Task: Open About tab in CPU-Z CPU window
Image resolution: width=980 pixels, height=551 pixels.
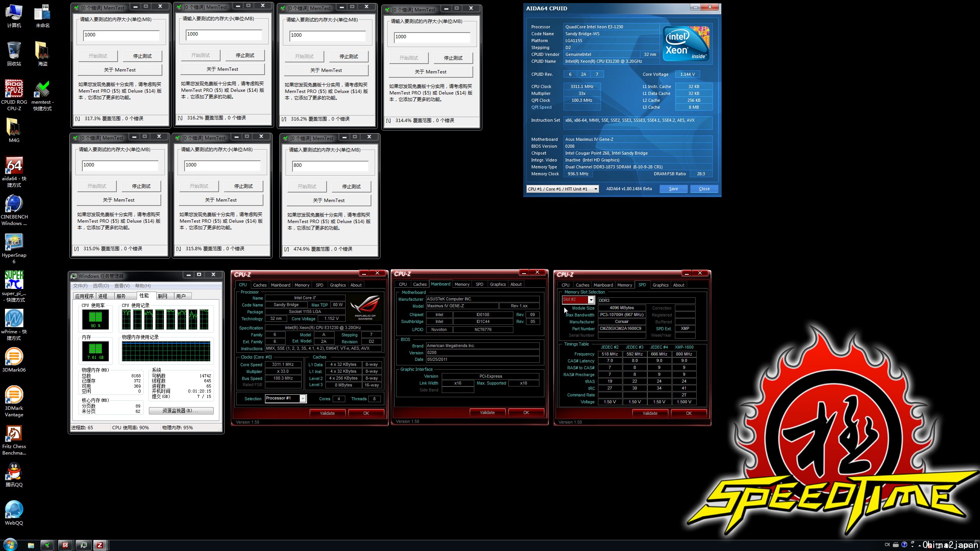Action: 356,285
